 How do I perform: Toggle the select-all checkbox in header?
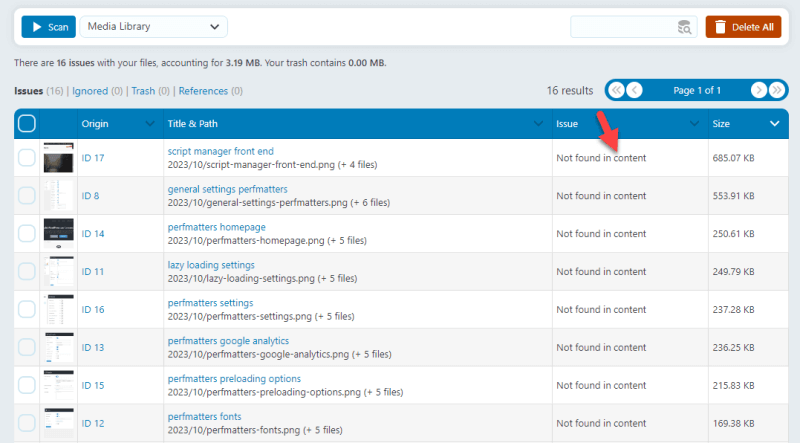(x=27, y=124)
